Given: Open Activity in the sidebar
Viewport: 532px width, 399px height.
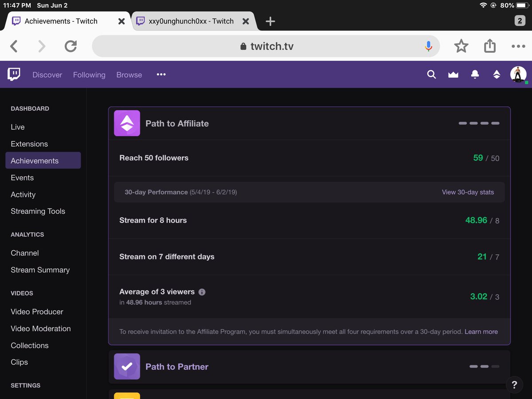Looking at the screenshot, I should coord(23,194).
